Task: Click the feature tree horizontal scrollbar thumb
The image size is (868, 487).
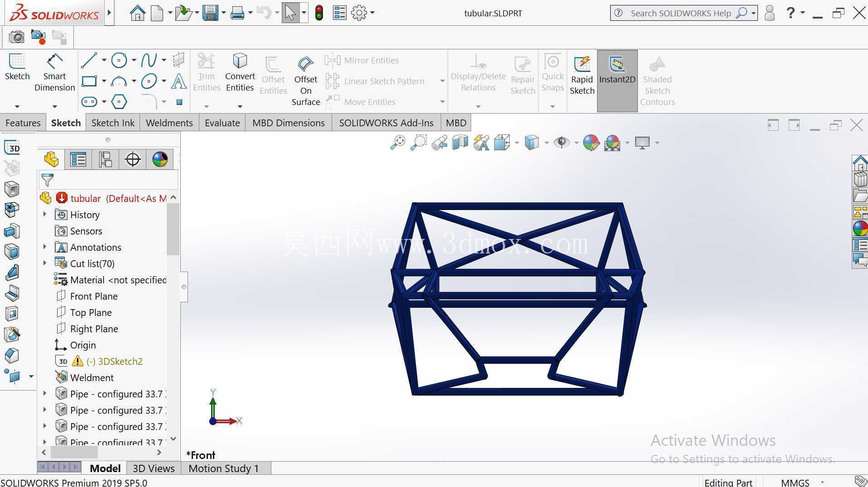Action: pyautogui.click(x=74, y=452)
